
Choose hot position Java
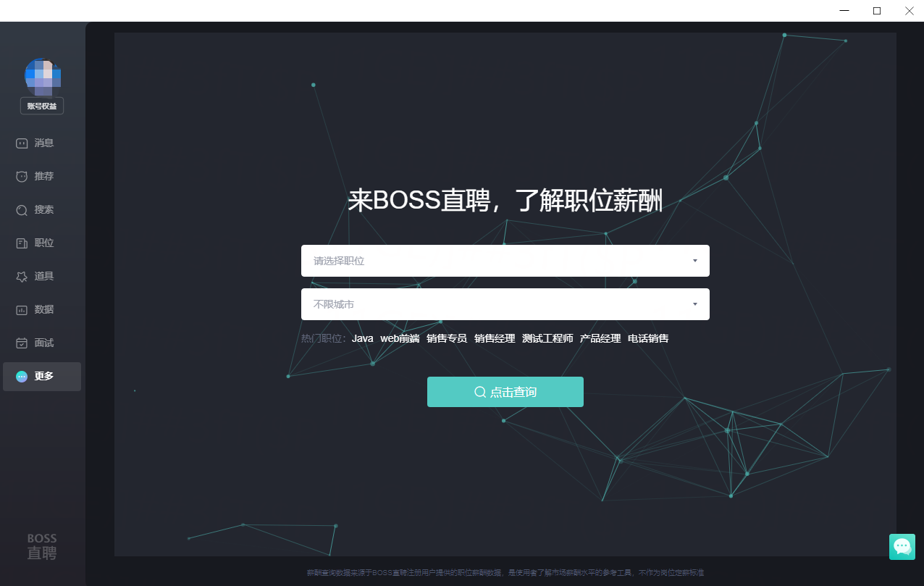click(363, 338)
